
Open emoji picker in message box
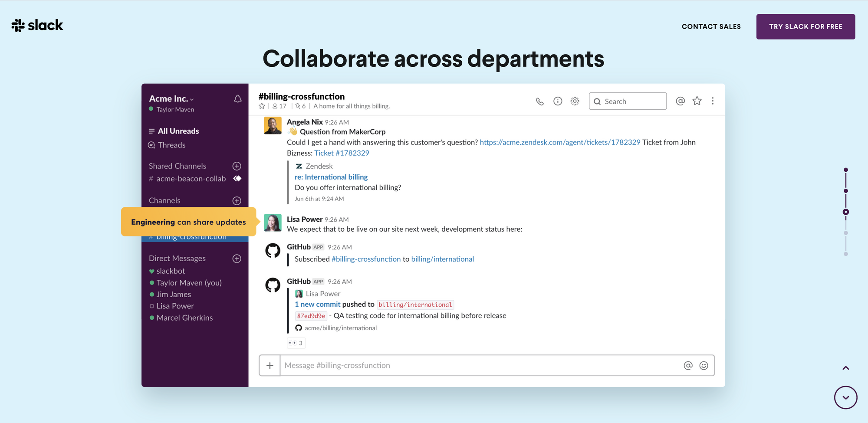[x=704, y=366]
